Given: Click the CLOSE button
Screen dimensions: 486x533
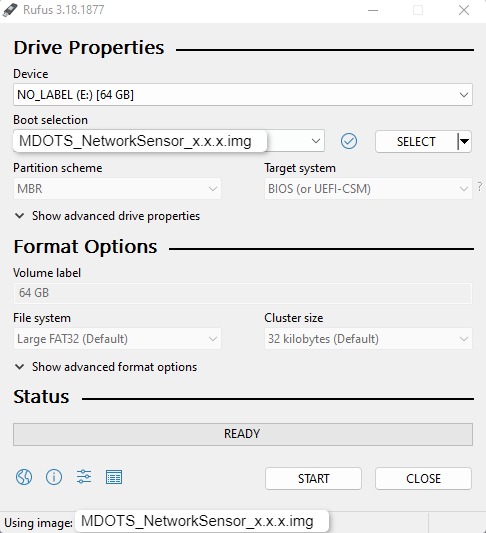Looking at the screenshot, I should coord(423,479).
